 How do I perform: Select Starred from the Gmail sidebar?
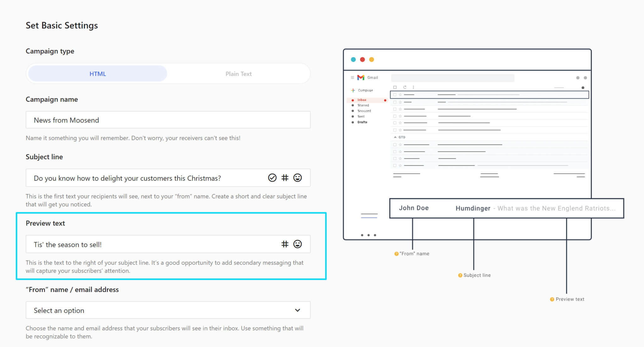pos(363,105)
